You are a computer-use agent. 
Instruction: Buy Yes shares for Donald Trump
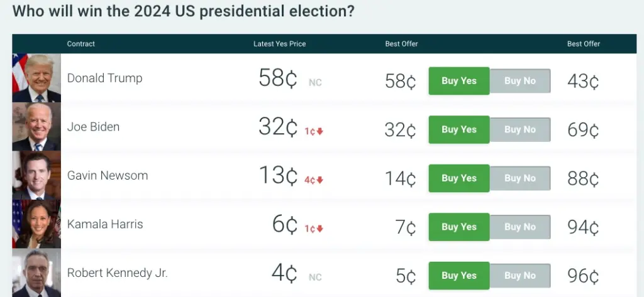click(459, 81)
